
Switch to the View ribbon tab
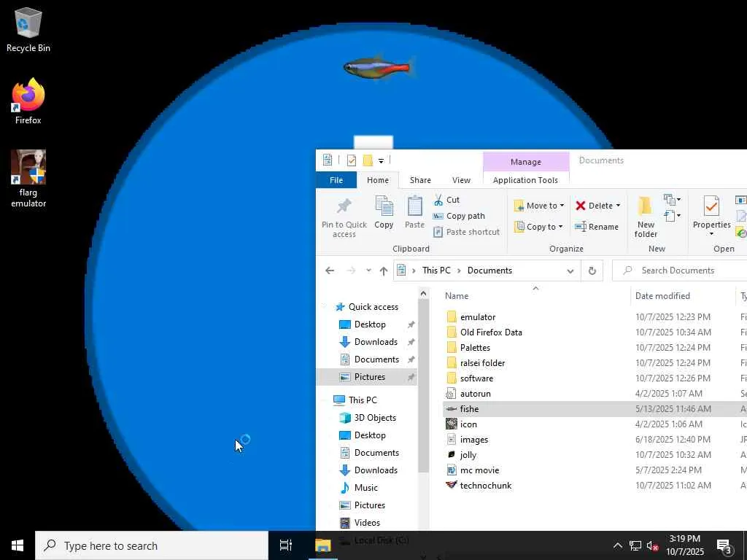461,180
